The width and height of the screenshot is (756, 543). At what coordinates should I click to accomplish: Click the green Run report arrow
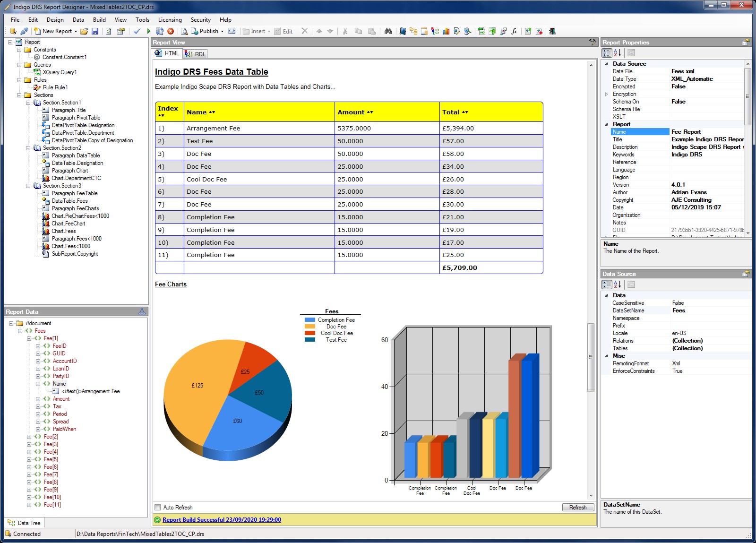point(148,31)
